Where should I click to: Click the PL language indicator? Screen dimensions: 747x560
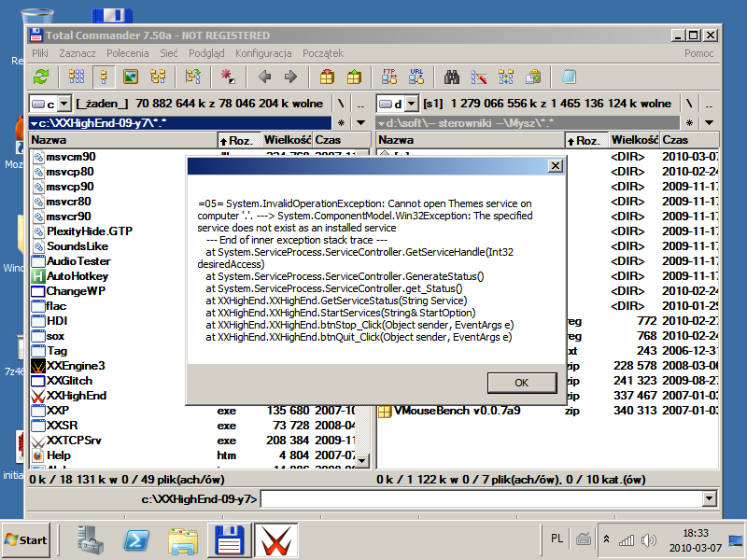(x=557, y=539)
